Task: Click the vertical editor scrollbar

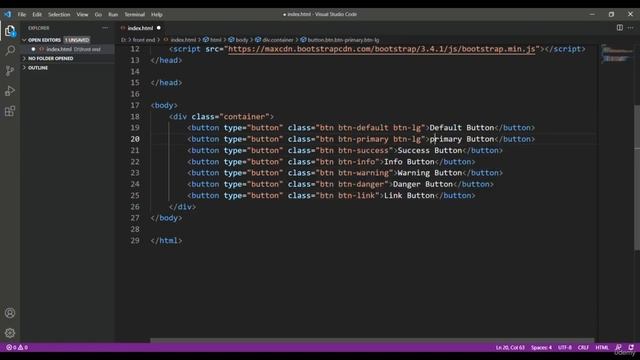Action: [637, 178]
